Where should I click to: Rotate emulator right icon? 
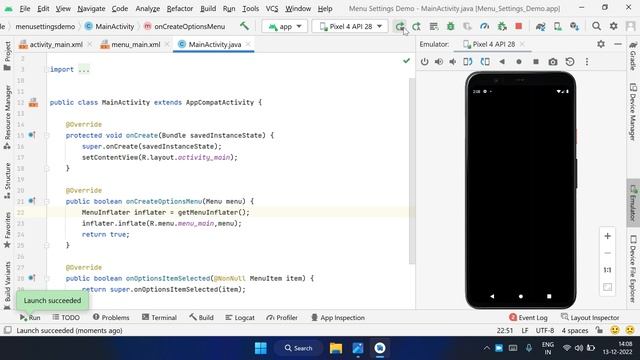click(x=485, y=62)
